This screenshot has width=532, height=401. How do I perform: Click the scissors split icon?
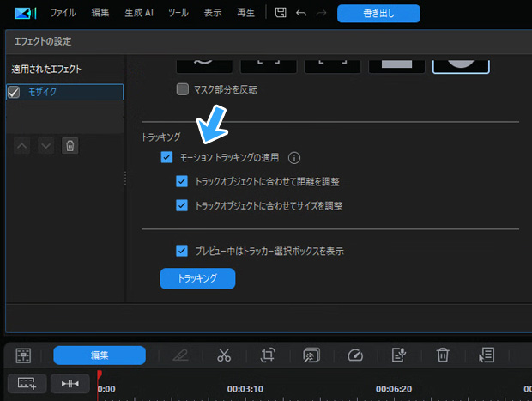point(224,355)
